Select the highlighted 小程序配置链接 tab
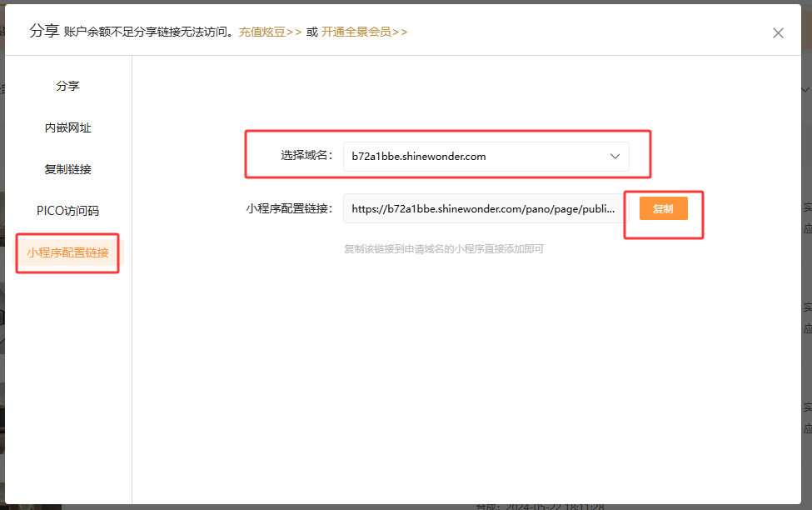The height and width of the screenshot is (510, 812). click(68, 252)
